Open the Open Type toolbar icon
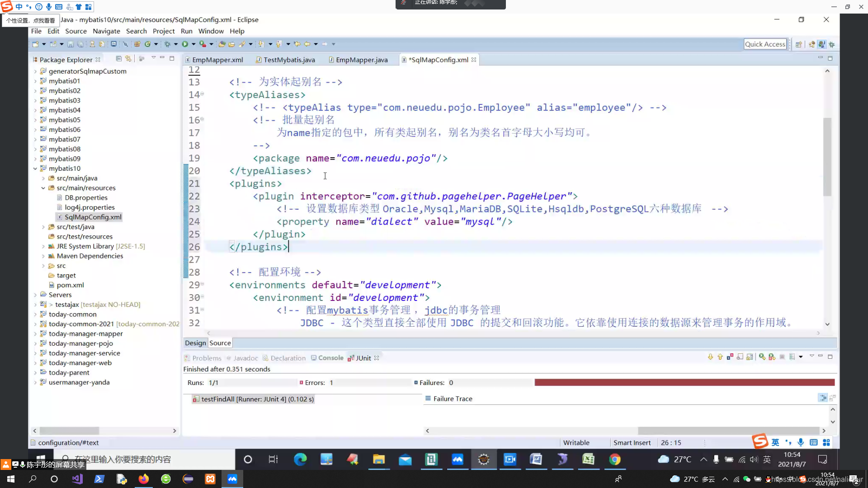 pos(222,44)
